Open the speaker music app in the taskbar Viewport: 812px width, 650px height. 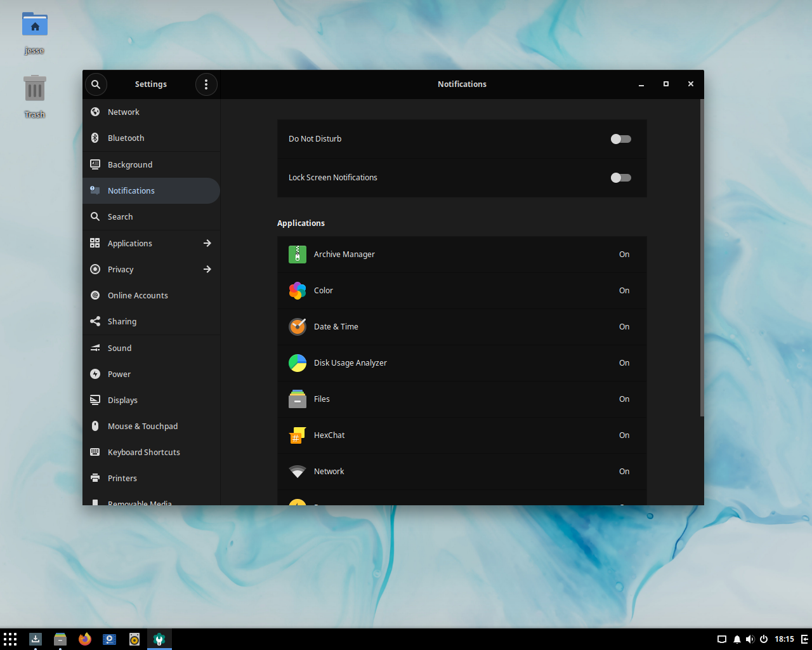[x=134, y=639]
